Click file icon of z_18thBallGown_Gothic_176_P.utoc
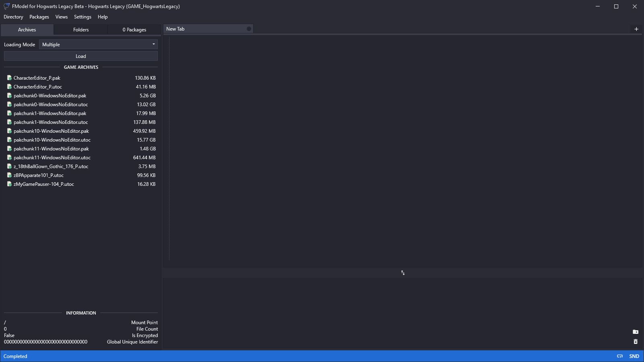This screenshot has height=362, width=644. click(x=9, y=166)
